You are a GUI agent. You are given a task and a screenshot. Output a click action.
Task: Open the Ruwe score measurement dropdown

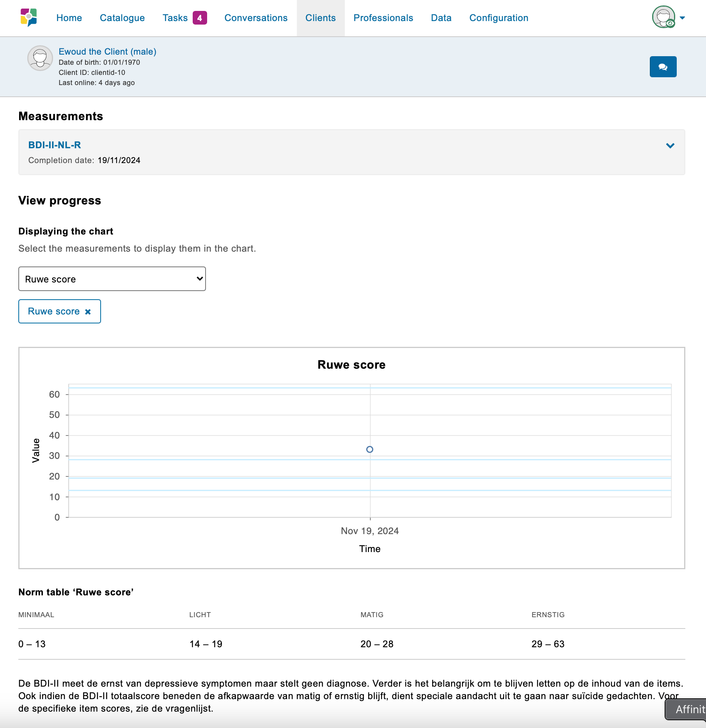point(112,279)
